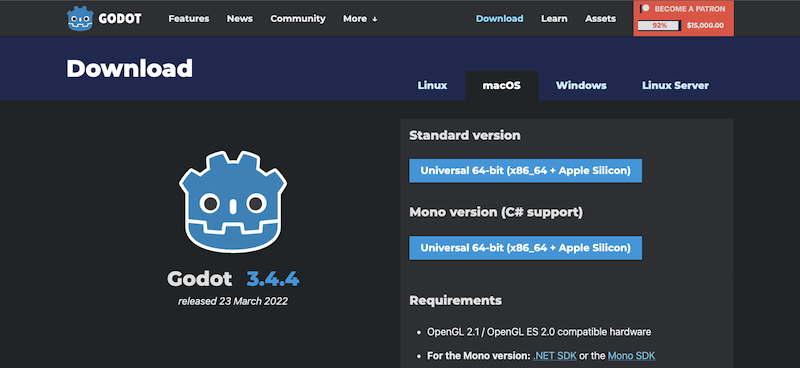Go to the Learn page
Screen dimensions: 800x368
pos(554,18)
